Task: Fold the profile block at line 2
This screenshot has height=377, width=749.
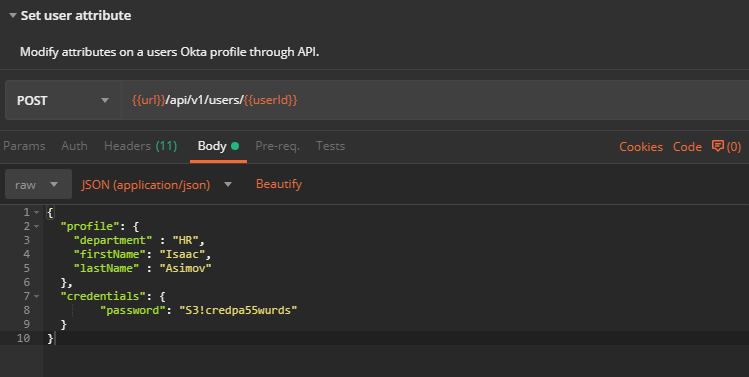Action: (37, 226)
